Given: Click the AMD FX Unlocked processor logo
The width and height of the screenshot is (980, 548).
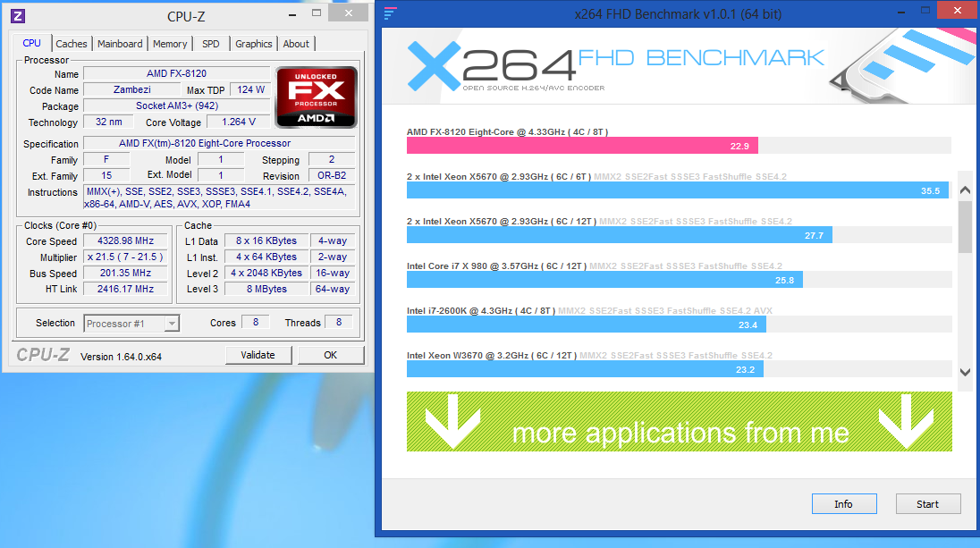Looking at the screenshot, I should tap(316, 96).
